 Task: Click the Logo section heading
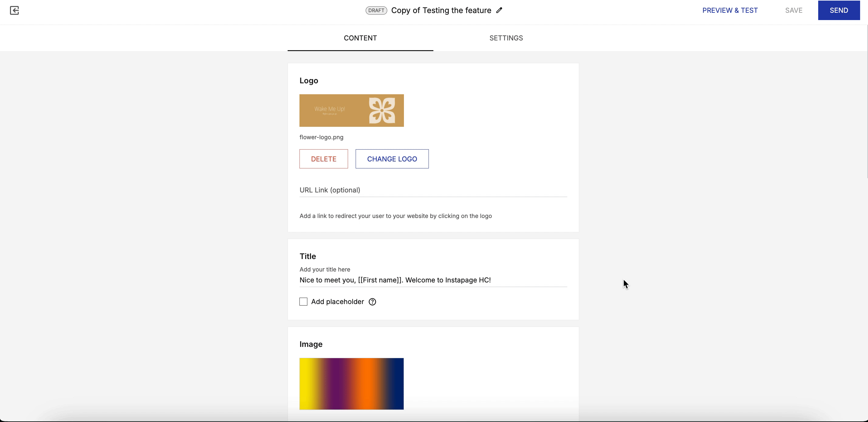(x=309, y=80)
